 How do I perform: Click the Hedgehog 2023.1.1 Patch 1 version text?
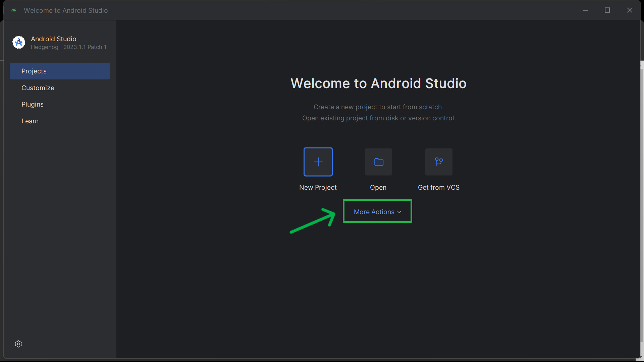(69, 47)
